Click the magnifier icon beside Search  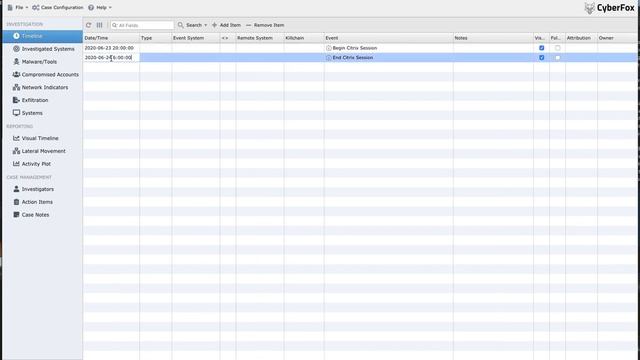[180, 25]
